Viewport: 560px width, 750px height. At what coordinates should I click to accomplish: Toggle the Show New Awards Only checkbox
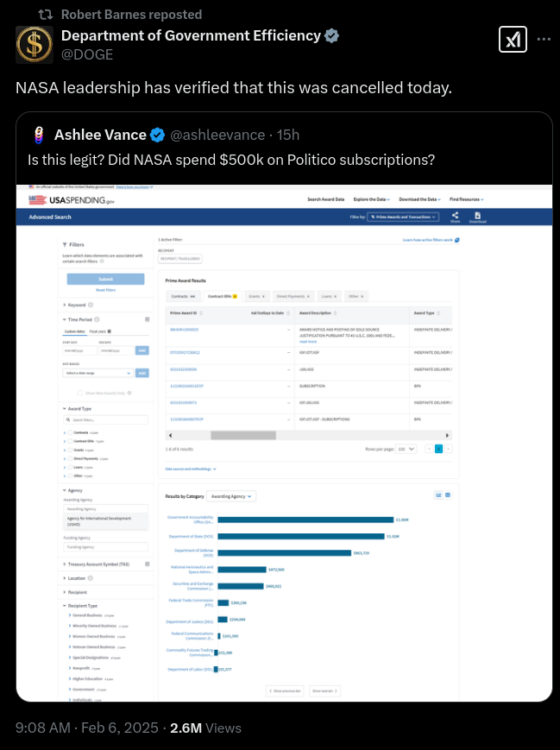point(80,393)
